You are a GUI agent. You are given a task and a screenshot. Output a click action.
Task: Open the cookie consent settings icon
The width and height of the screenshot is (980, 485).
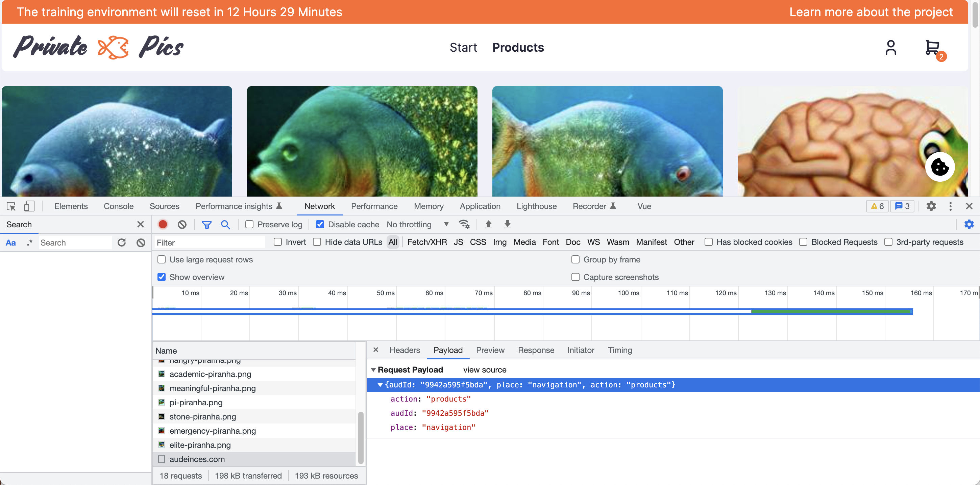[940, 167]
